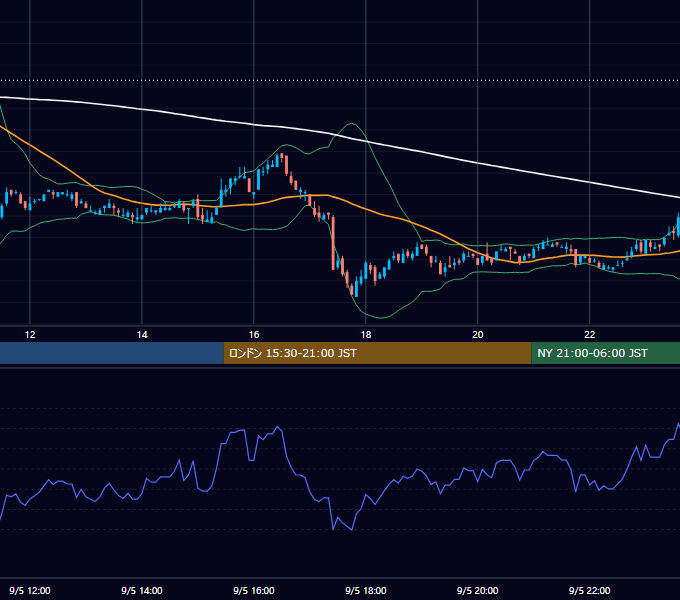This screenshot has height=600, width=680.
Task: Click the 9/5 20:00 time label
Action: point(477,590)
